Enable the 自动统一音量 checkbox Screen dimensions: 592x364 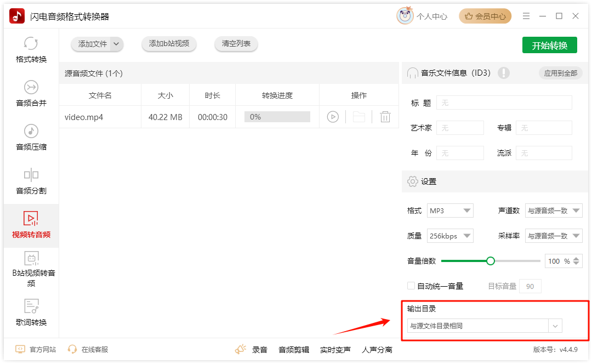[411, 286]
